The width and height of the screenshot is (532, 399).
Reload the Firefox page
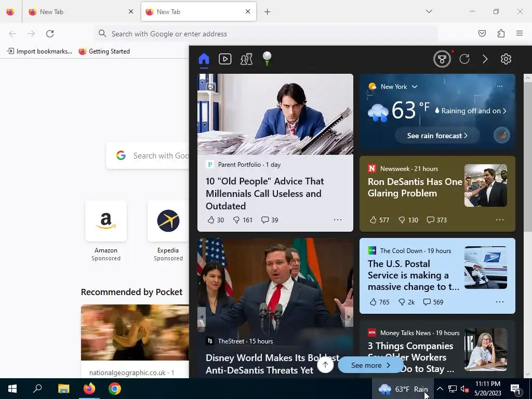click(50, 34)
